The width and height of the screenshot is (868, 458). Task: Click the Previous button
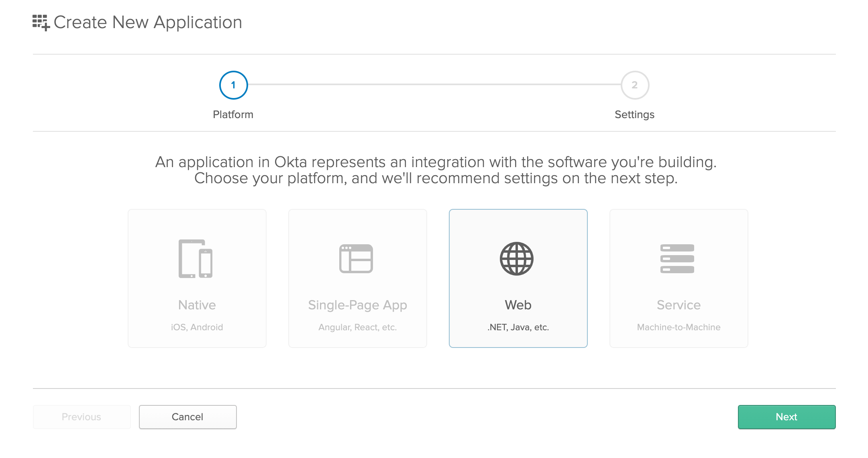click(x=81, y=417)
